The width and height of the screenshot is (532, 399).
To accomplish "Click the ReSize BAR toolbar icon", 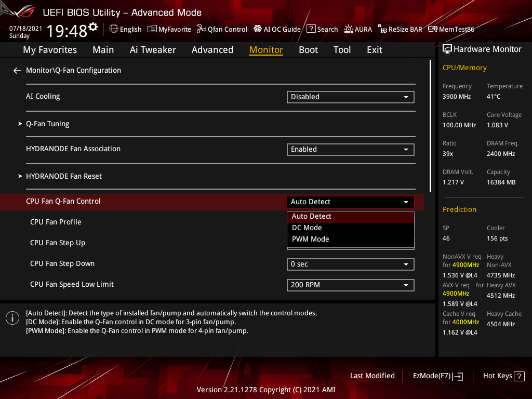I will 400,29.
